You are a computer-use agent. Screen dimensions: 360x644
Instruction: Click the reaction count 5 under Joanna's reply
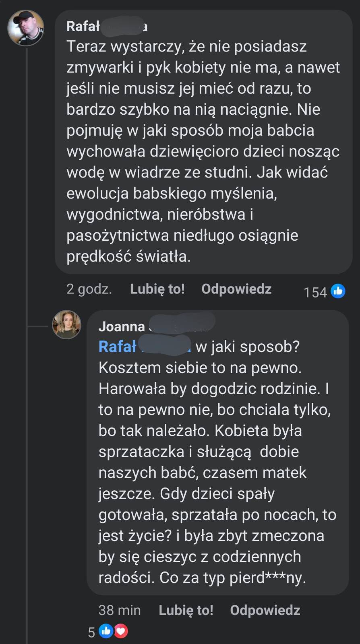(x=91, y=632)
